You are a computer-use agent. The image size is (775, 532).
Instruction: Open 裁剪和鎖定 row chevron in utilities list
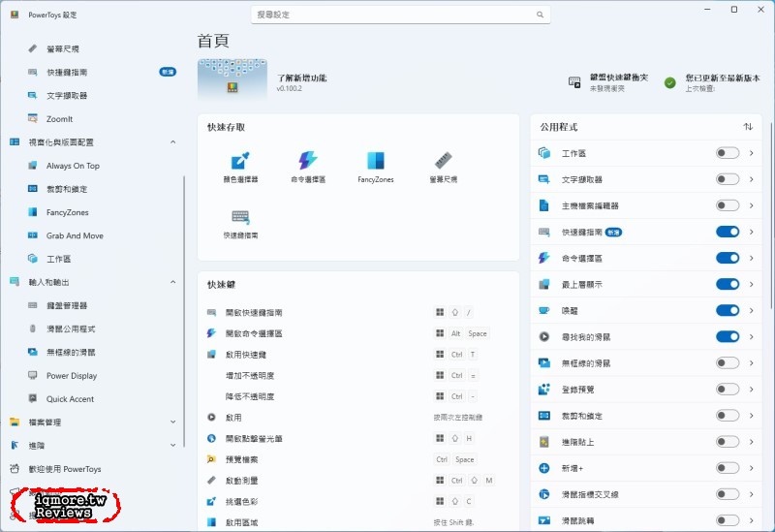752,416
